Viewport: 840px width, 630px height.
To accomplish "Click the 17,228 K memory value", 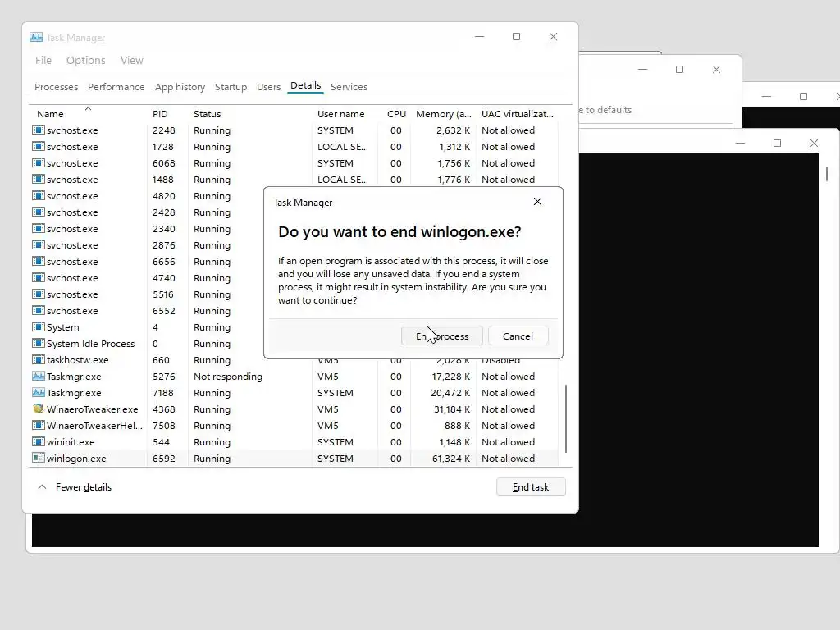I will [x=451, y=376].
